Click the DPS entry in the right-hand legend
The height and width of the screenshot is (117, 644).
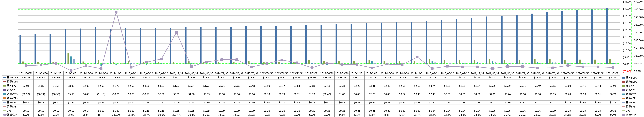click(626, 111)
